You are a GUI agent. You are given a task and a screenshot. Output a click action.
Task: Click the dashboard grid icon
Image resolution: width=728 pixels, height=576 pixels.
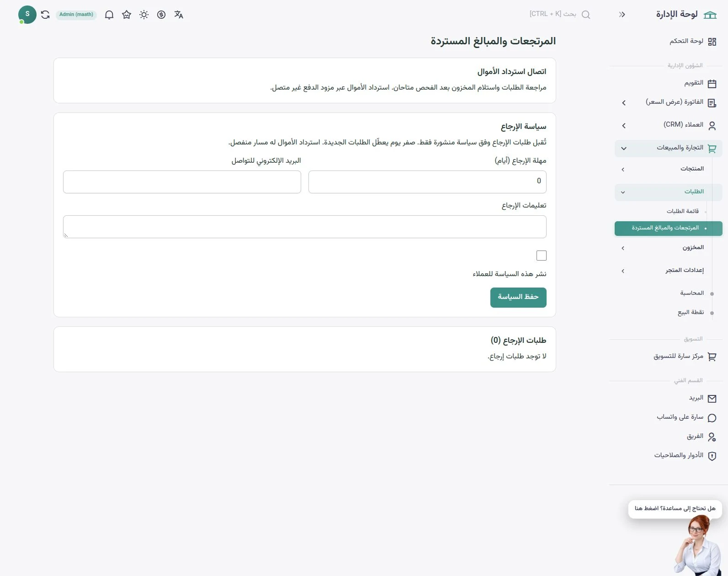[712, 42]
